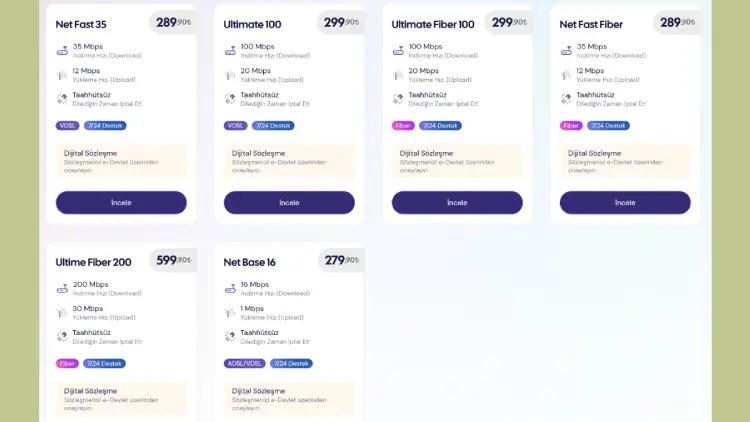Open the Ultime Fiber 200 plan title

coord(93,262)
